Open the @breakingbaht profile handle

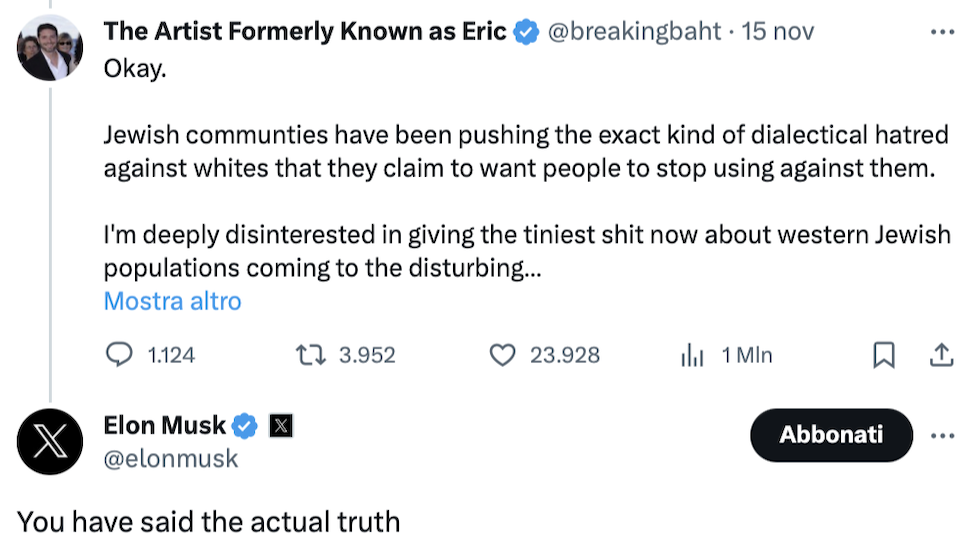click(634, 32)
